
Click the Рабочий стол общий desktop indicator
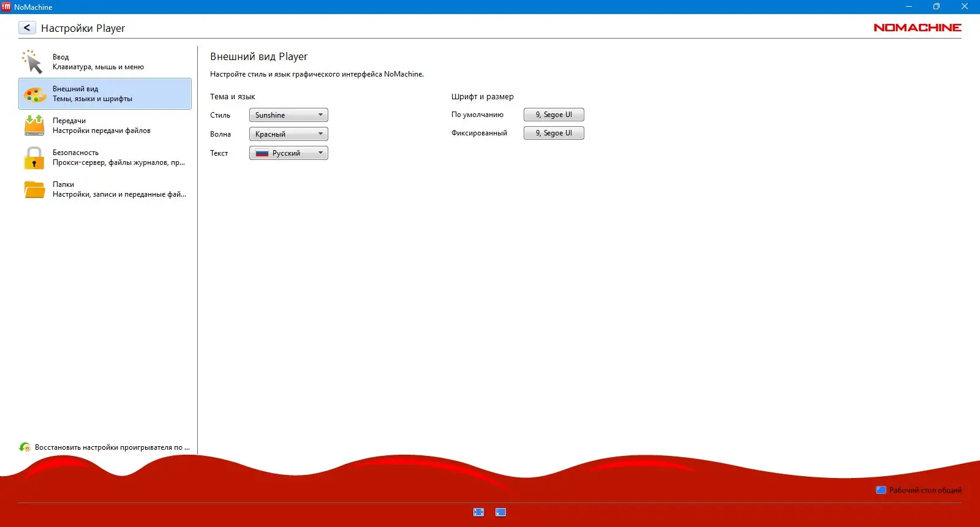pyautogui.click(x=919, y=490)
